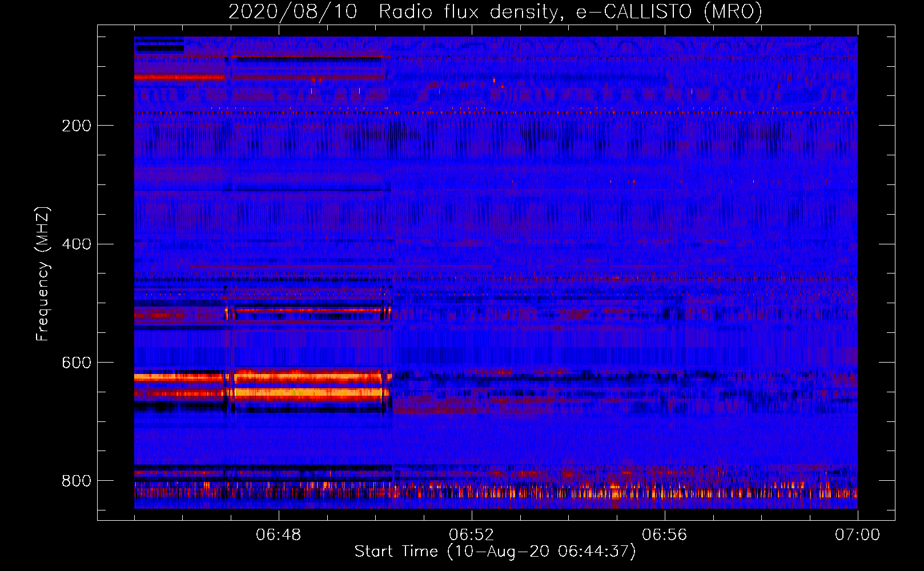
Task: Select the 400 frequency tick label
Action: pyautogui.click(x=77, y=244)
